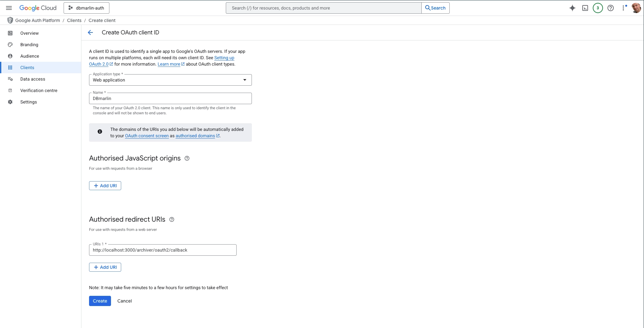Click the back arrow beside Create OAuth client ID
644x328 pixels.
pos(90,32)
